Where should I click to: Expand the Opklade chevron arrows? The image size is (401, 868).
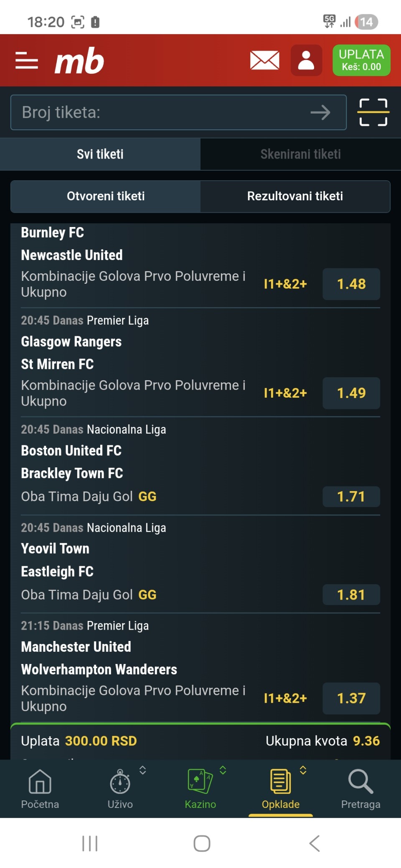tap(303, 770)
